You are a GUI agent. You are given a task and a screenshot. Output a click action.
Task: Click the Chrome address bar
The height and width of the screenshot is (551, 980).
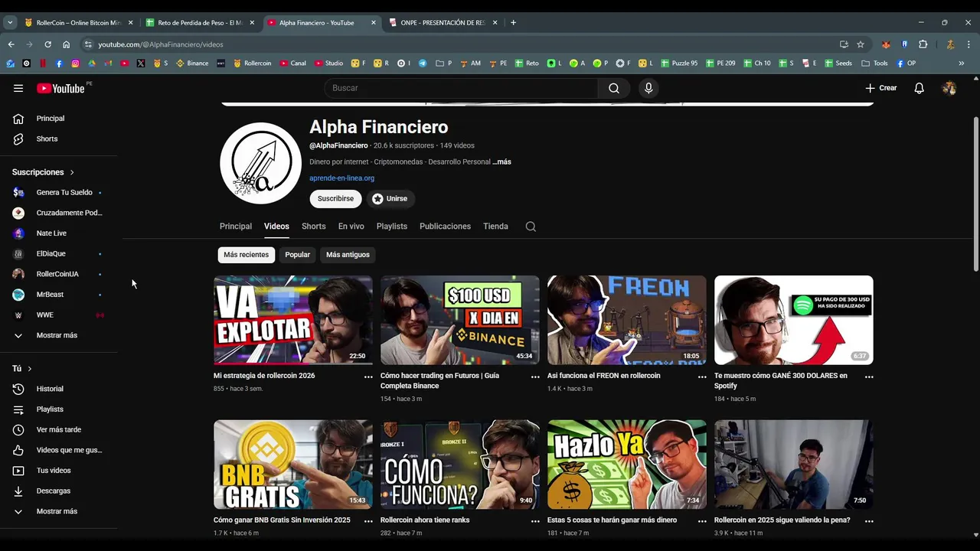point(459,44)
